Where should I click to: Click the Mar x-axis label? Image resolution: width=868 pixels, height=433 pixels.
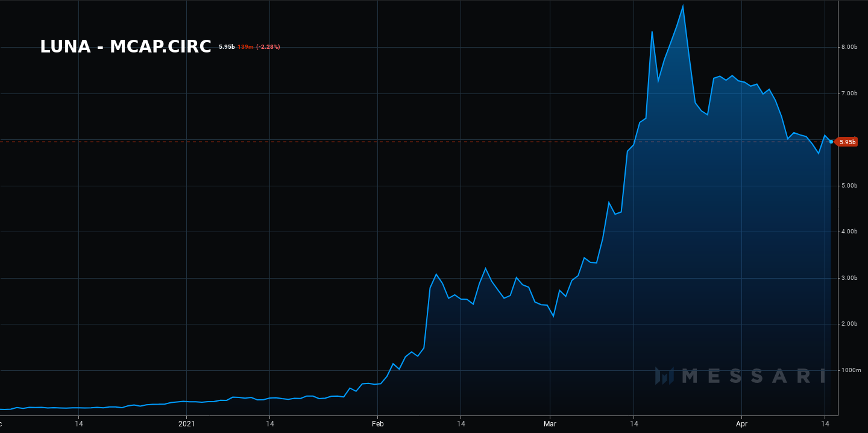coord(550,425)
